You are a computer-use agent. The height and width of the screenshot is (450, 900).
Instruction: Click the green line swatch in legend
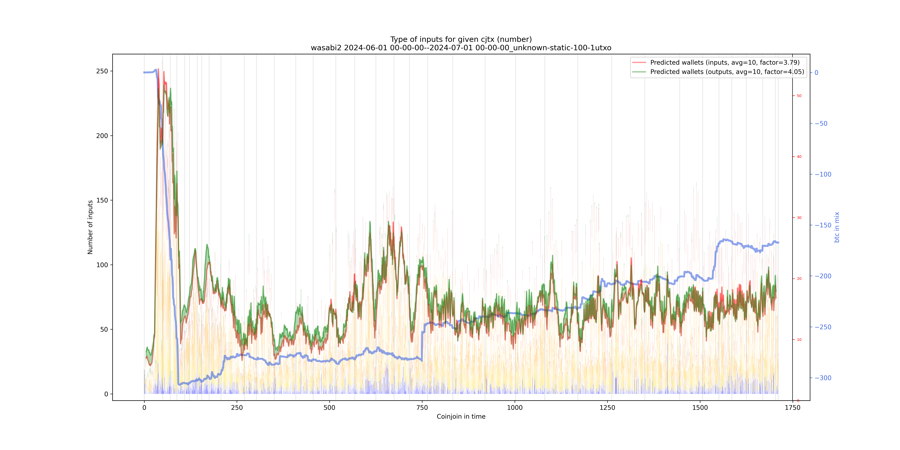(x=639, y=72)
